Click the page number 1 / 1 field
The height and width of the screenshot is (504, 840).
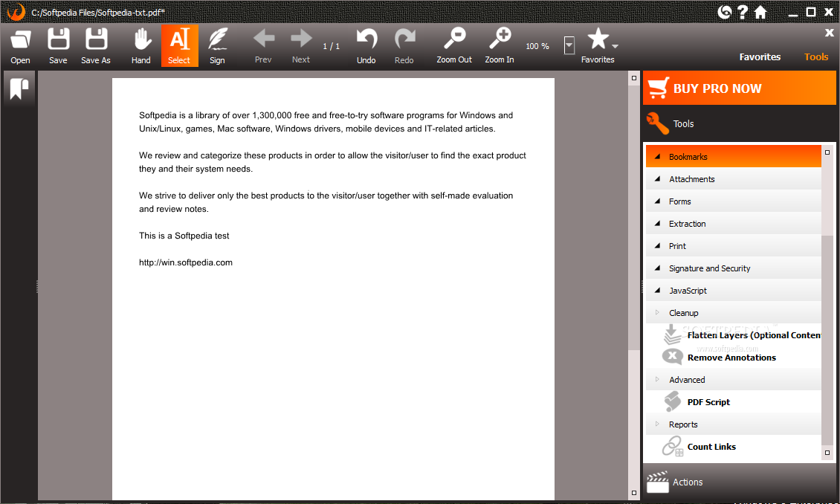[331, 47]
